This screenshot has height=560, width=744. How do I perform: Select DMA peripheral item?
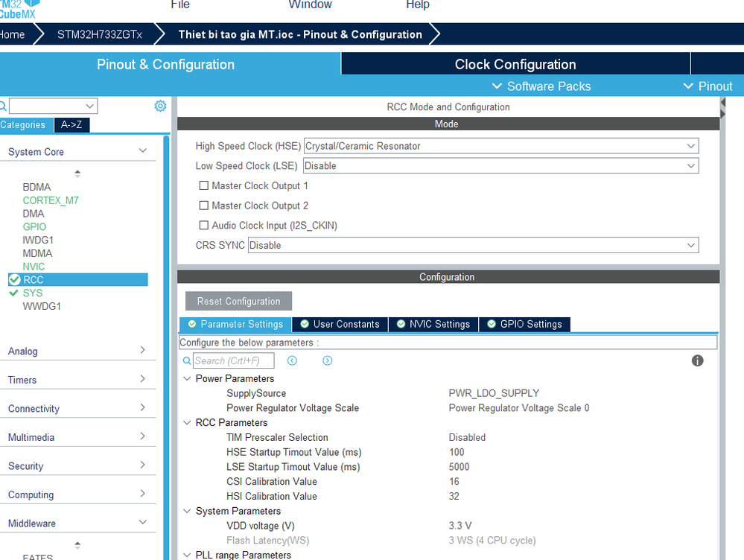[34, 214]
